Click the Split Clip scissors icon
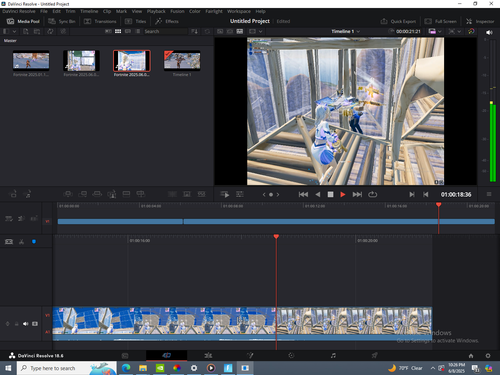Image resolution: width=500 pixels, height=375 pixels. pos(22,242)
